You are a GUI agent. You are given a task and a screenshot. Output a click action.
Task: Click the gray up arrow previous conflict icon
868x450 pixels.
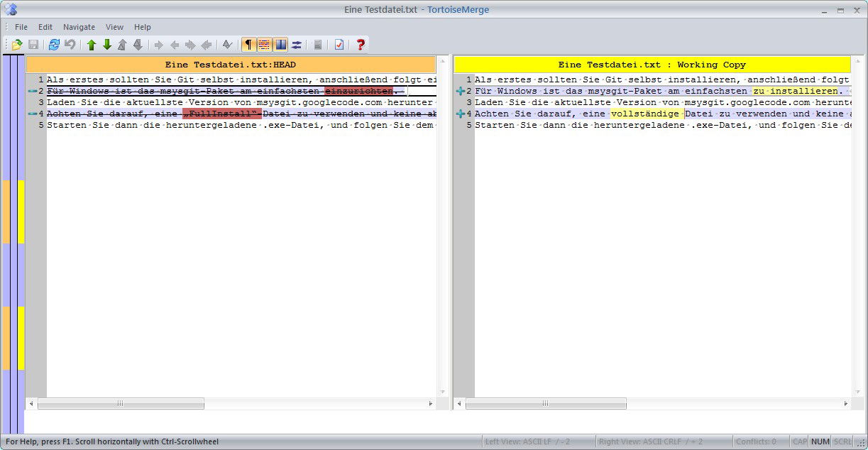(122, 45)
